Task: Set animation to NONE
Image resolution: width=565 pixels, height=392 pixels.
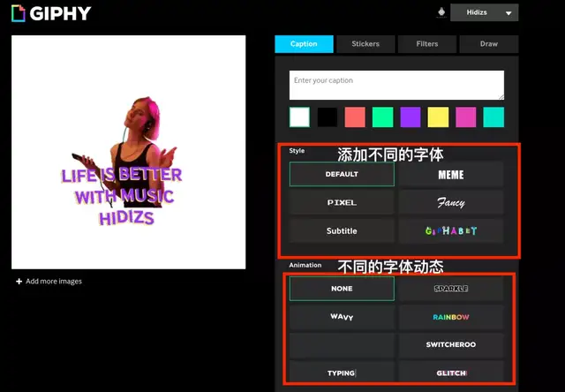Action: [342, 289]
